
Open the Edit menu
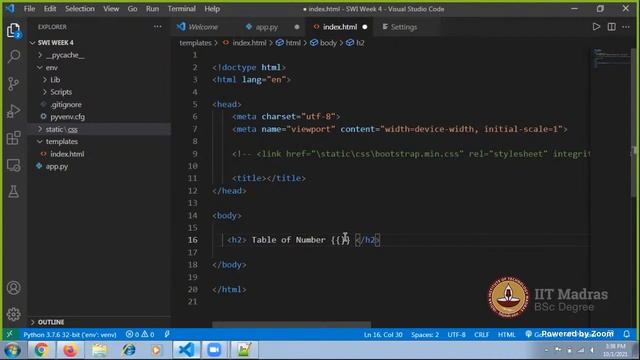(50, 9)
